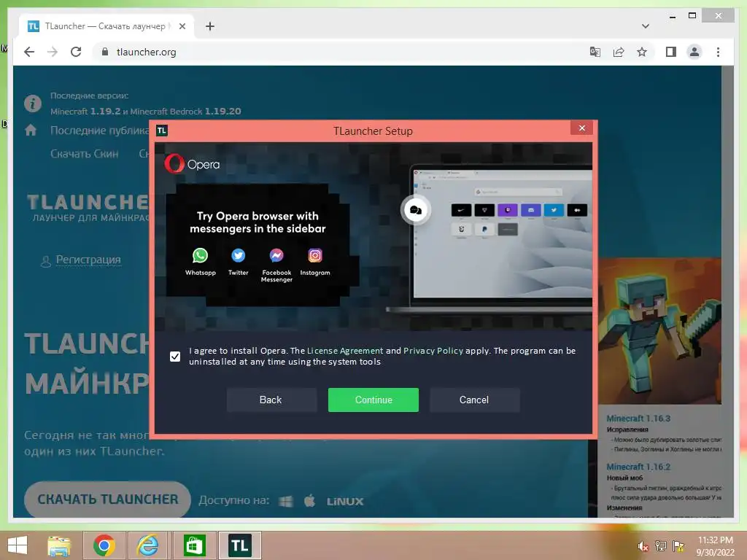
Task: Click the Opera logo in the ad
Action: 192,164
